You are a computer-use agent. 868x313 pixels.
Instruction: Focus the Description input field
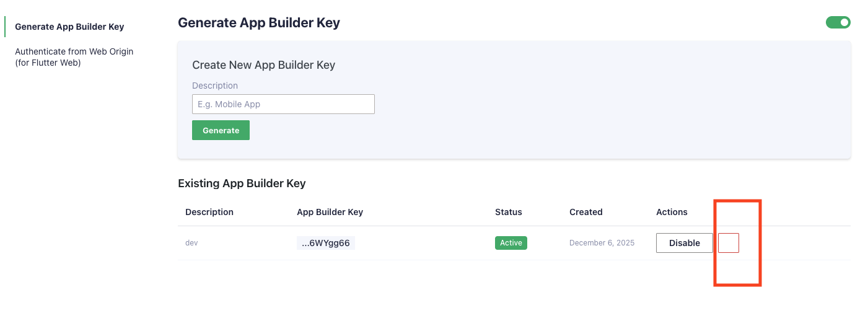(x=283, y=104)
